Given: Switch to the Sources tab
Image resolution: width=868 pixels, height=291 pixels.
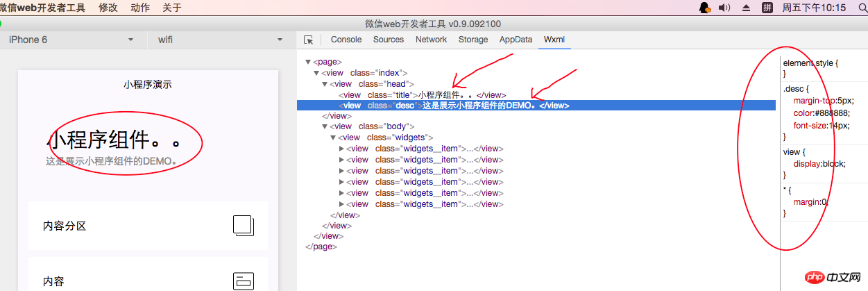Looking at the screenshot, I should [x=389, y=40].
